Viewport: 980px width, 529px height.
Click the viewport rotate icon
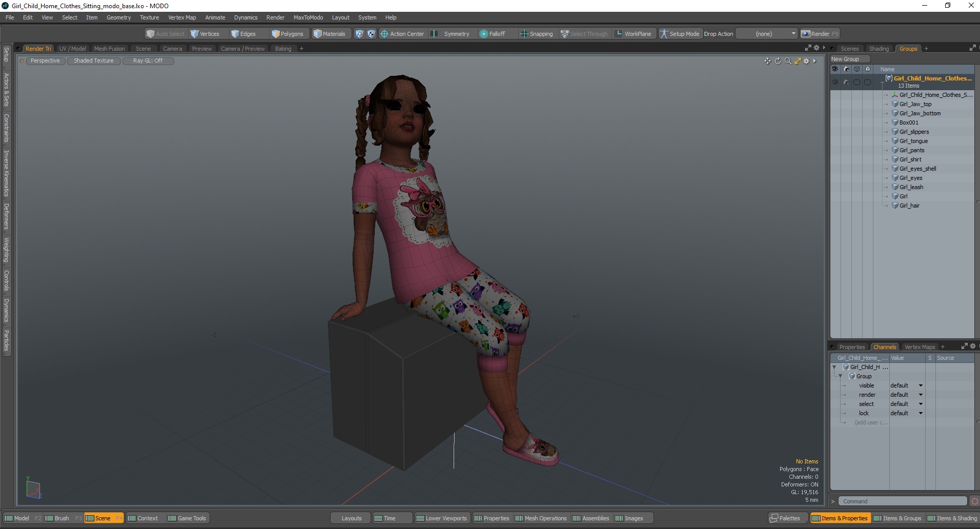tap(778, 61)
